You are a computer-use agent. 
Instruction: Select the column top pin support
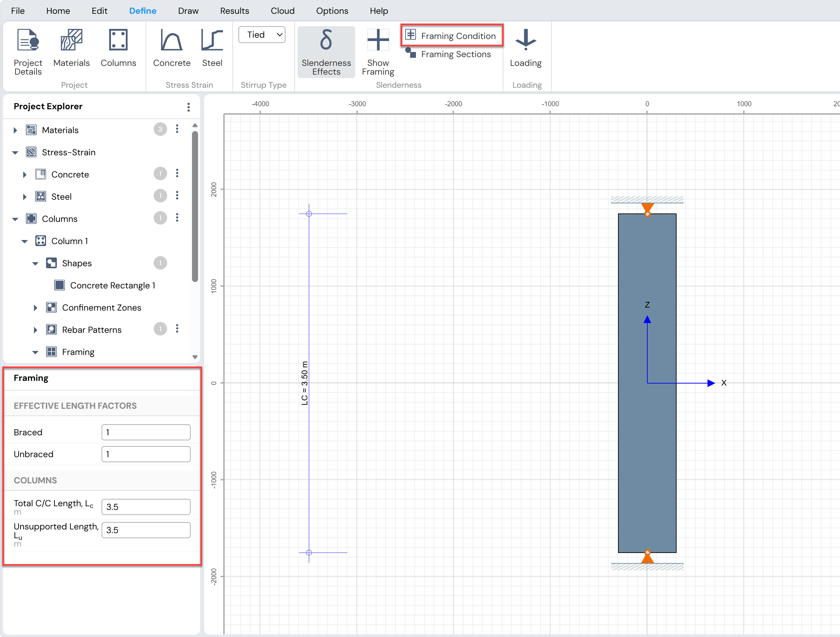(x=647, y=209)
